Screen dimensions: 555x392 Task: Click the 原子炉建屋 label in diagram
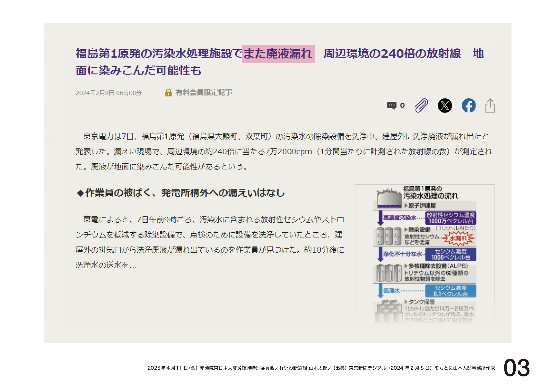pos(420,206)
